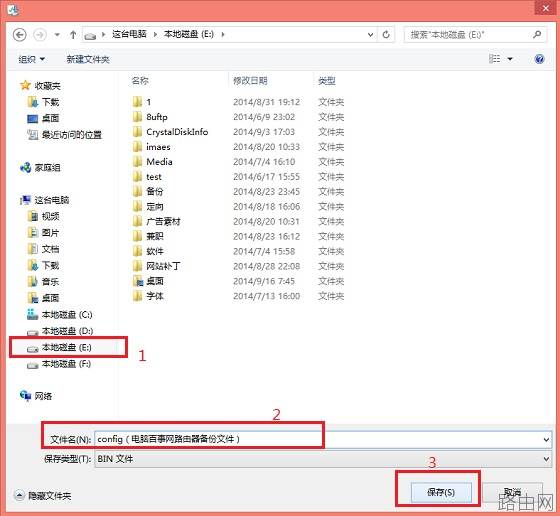Select the imaes folder icon
Viewport: 560px width, 516px height.
[138, 147]
